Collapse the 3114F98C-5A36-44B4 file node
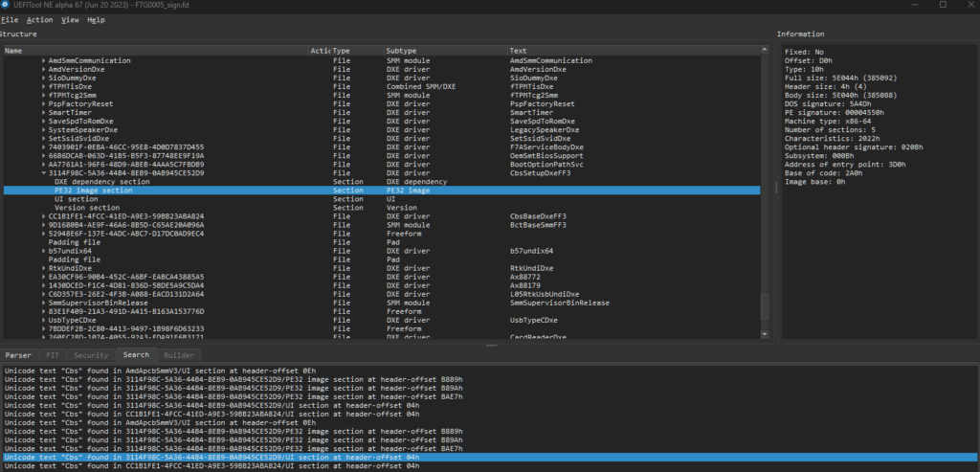Viewport: 980px width, 472px height. (x=44, y=172)
